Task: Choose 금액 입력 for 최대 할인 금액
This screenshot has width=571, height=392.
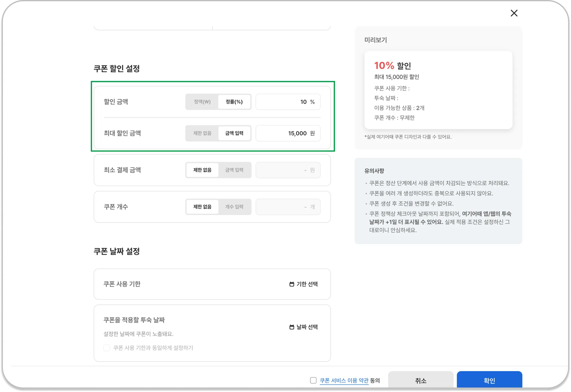Action: (234, 133)
